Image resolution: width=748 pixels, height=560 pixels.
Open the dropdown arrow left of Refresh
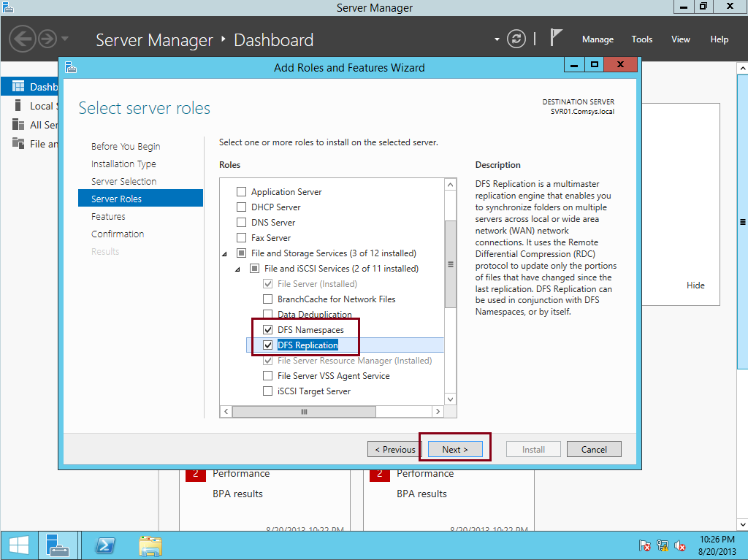497,39
